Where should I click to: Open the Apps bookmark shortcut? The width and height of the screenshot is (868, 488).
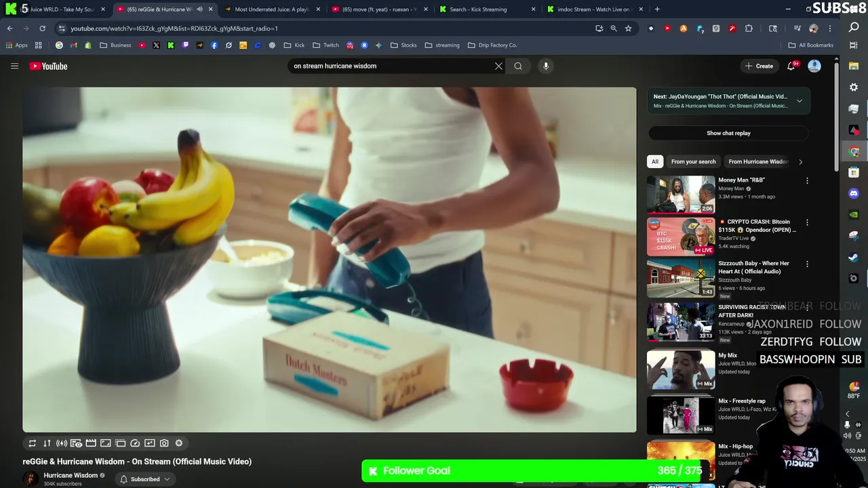(x=17, y=45)
